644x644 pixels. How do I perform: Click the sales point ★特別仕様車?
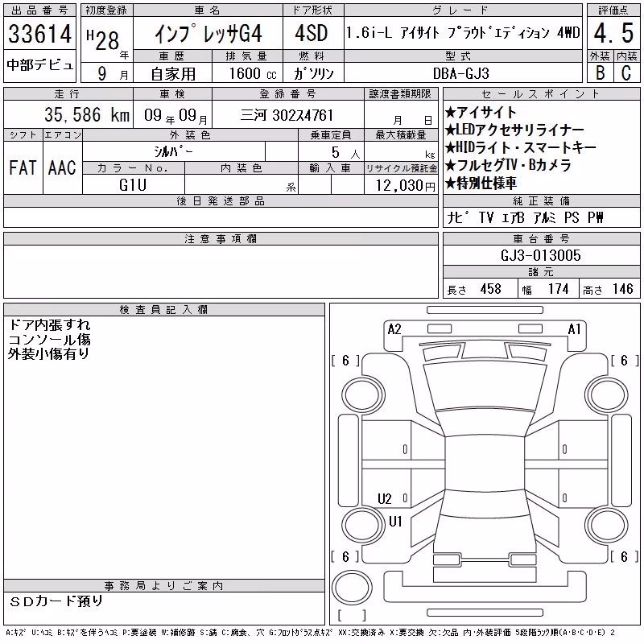[x=481, y=183]
